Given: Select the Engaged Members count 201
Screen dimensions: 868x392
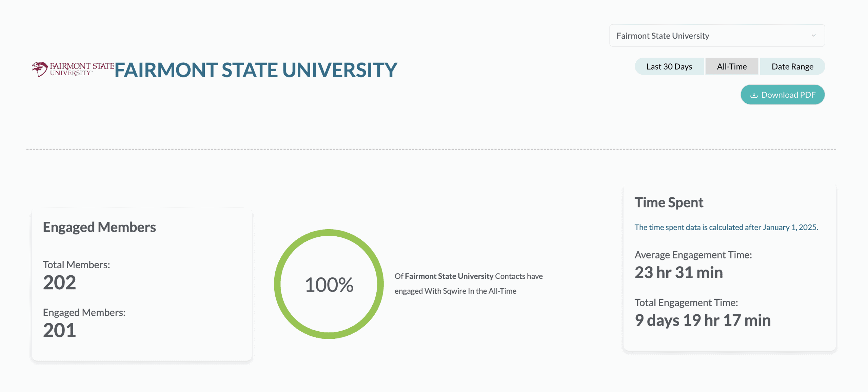Looking at the screenshot, I should click(59, 330).
